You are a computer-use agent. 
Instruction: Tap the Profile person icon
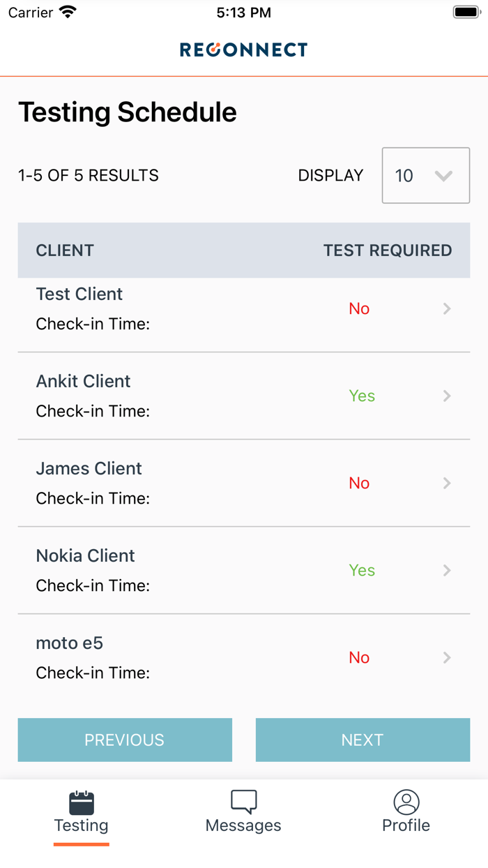pos(406,801)
